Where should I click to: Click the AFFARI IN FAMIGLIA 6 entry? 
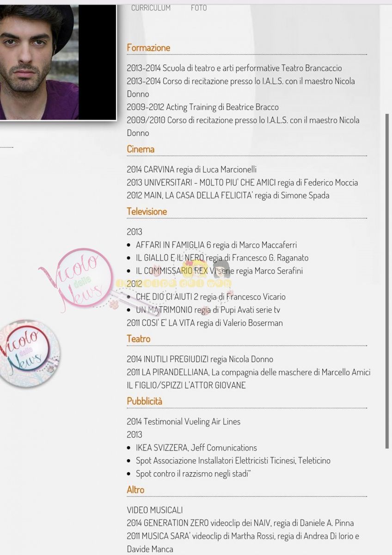(x=216, y=245)
